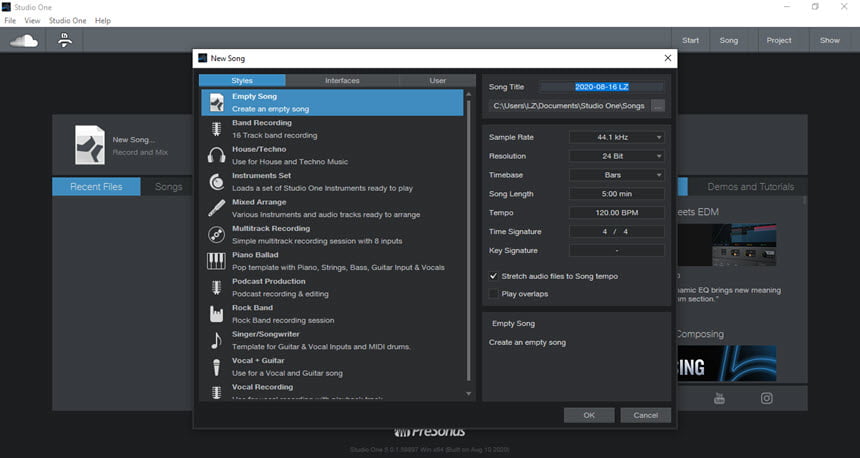This screenshot has height=458, width=860.
Task: Click OK to create the song
Action: pyautogui.click(x=589, y=415)
